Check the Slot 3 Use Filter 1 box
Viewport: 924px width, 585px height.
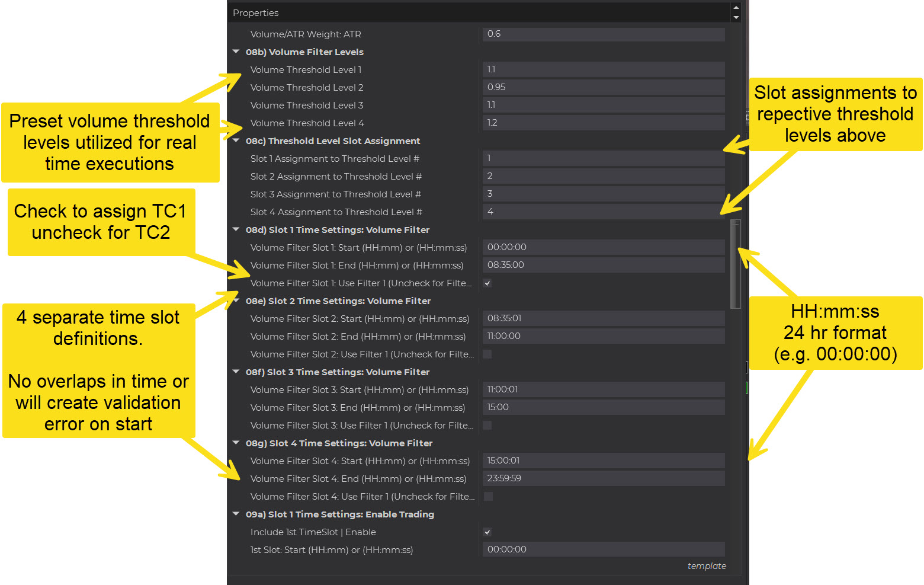coord(487,426)
